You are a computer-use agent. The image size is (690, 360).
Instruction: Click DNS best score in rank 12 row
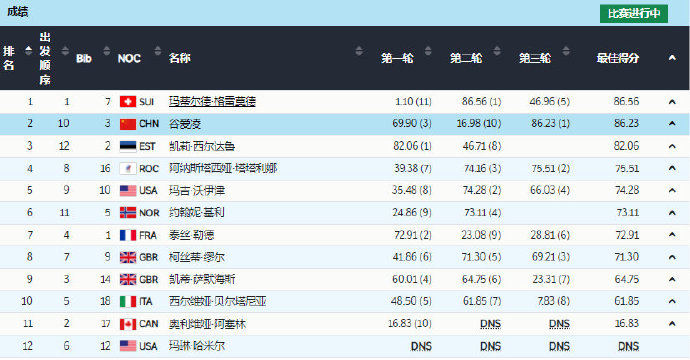click(628, 346)
